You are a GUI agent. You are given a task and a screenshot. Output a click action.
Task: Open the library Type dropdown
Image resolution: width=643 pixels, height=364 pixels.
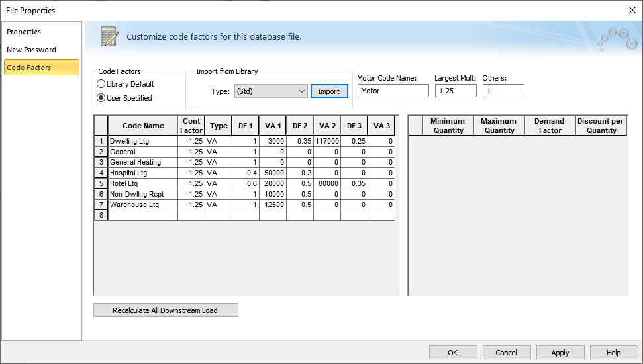tap(271, 91)
